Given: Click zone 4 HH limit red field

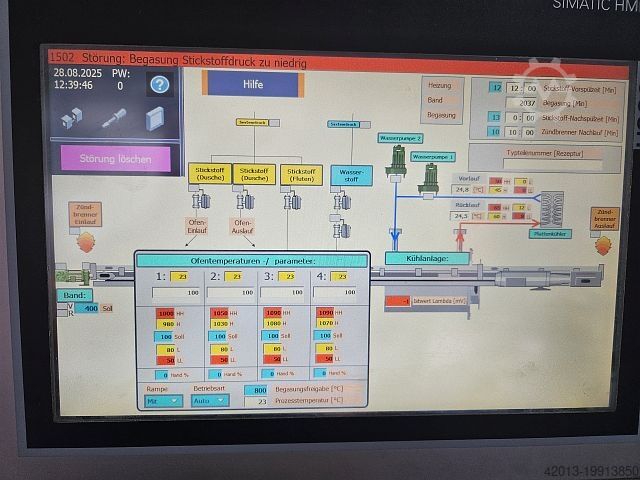Looking at the screenshot, I should pos(325,312).
